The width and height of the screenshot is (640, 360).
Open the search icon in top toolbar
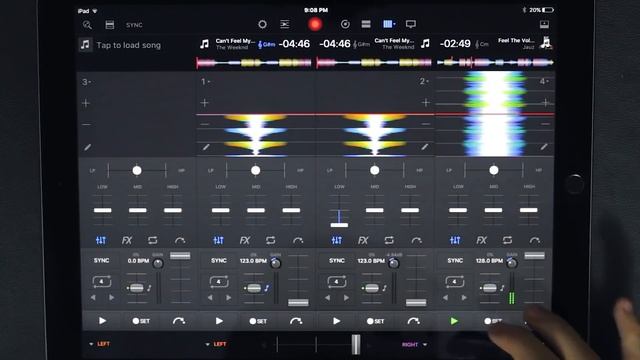pyautogui.click(x=87, y=25)
